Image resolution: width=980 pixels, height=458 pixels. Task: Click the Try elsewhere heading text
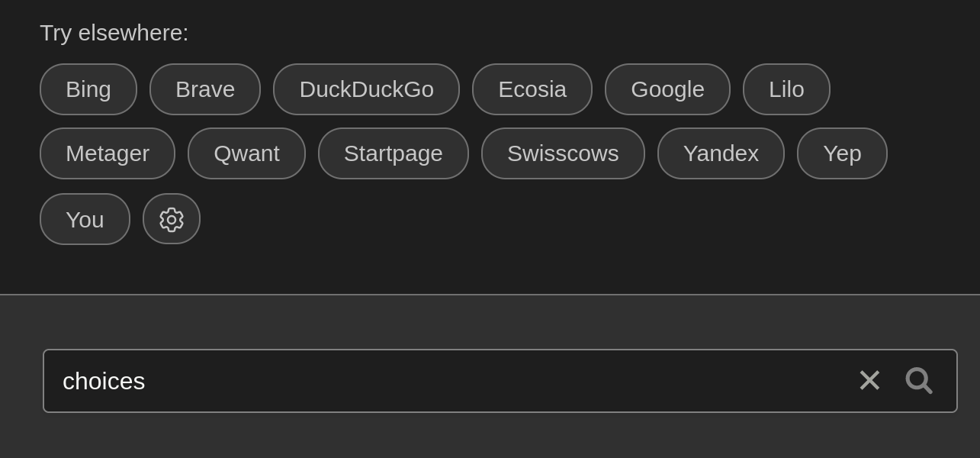114,32
